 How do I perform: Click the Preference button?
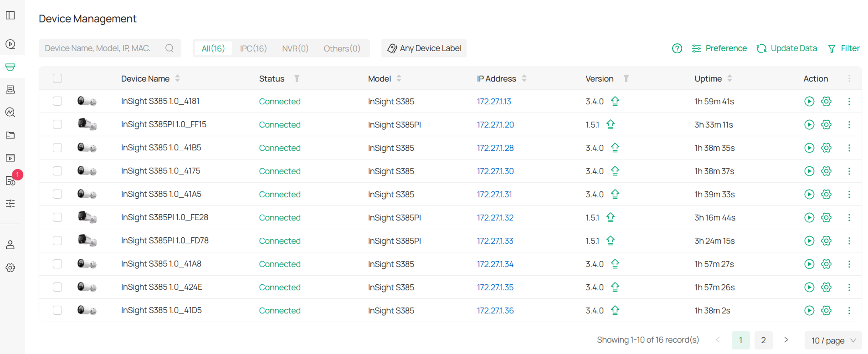(719, 48)
